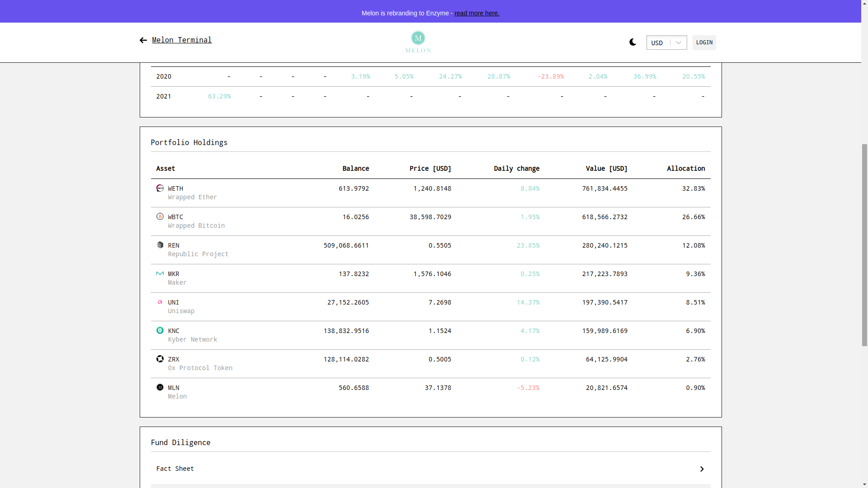Click the Daily change column header
The width and height of the screenshot is (868, 488).
516,168
